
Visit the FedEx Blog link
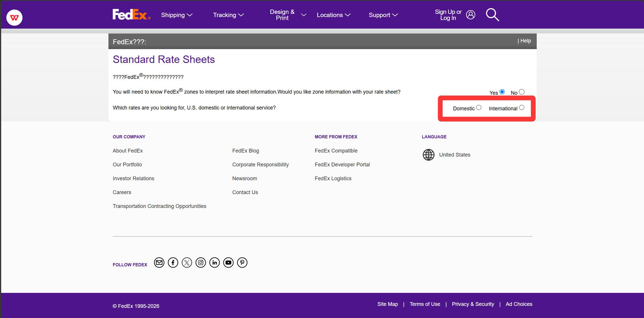click(x=246, y=151)
